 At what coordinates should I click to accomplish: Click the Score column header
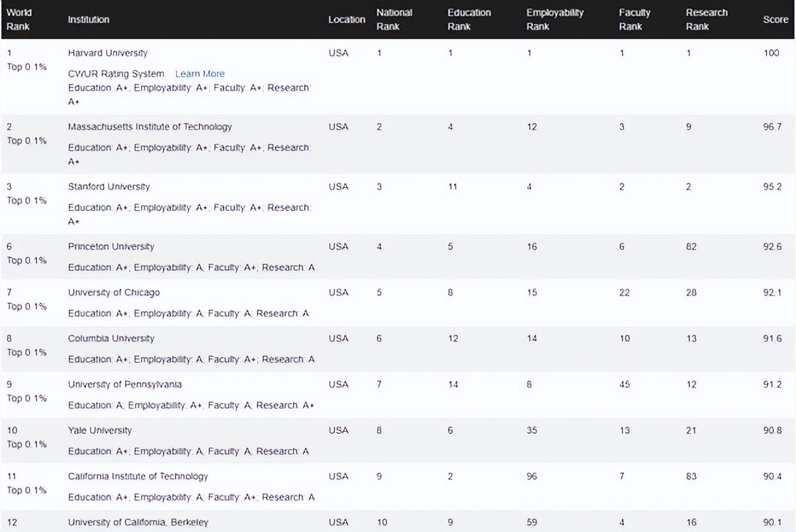(775, 20)
